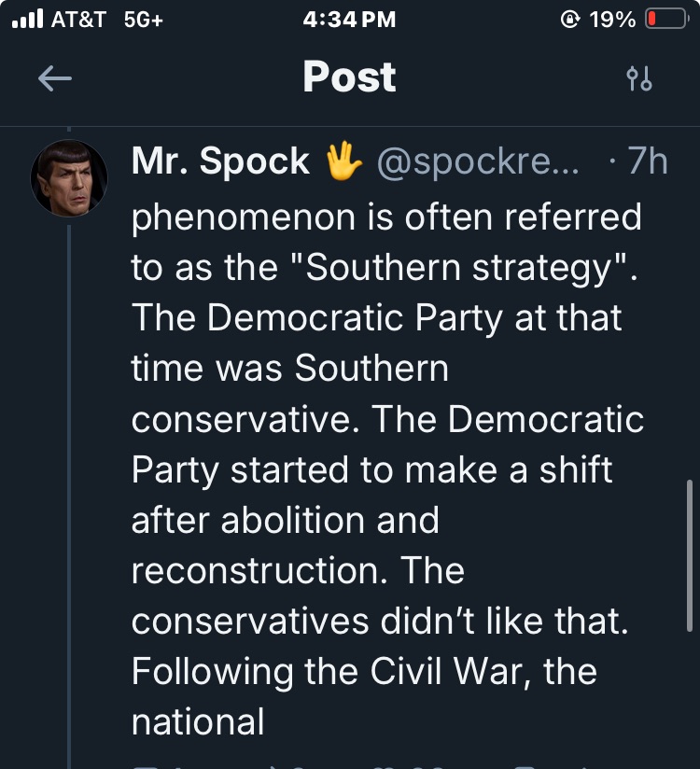This screenshot has width=700, height=769.
Task: Tap the 4:34 PM status bar clock
Action: [350, 20]
